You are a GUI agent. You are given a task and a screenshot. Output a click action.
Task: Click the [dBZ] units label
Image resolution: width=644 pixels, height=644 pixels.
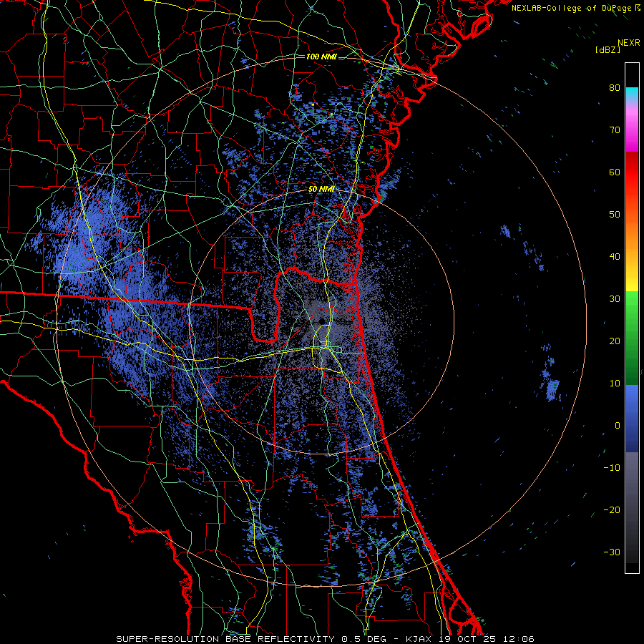click(608, 49)
